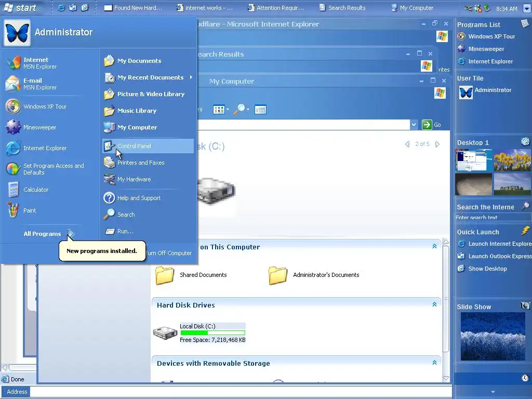Click the Quick Launch lightning icon
The height and width of the screenshot is (399, 532).
tap(525, 231)
